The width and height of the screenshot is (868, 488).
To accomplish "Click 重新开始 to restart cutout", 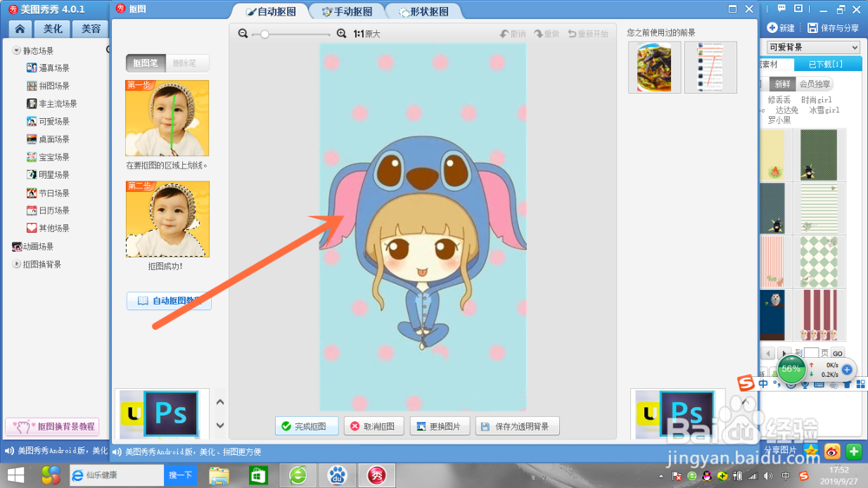I will pos(588,35).
